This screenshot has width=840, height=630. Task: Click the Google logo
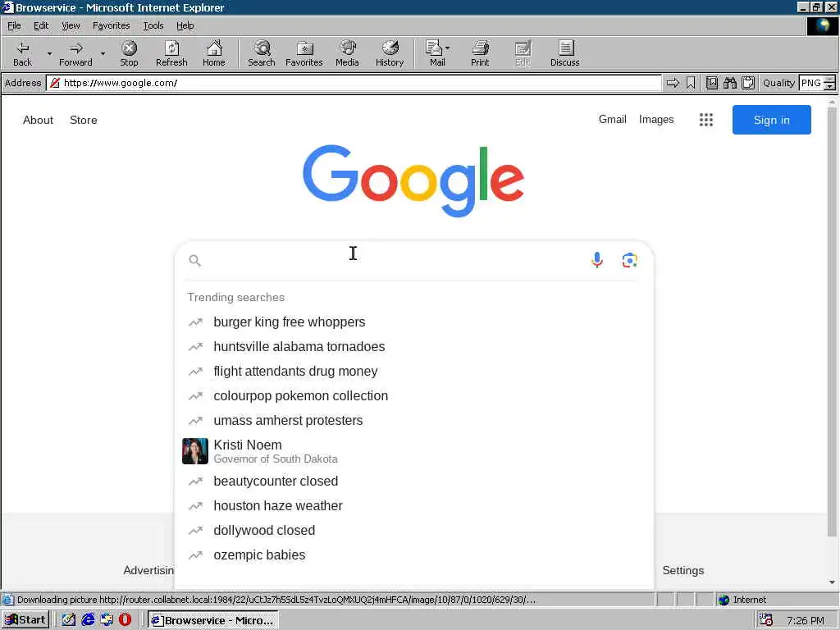pyautogui.click(x=413, y=180)
